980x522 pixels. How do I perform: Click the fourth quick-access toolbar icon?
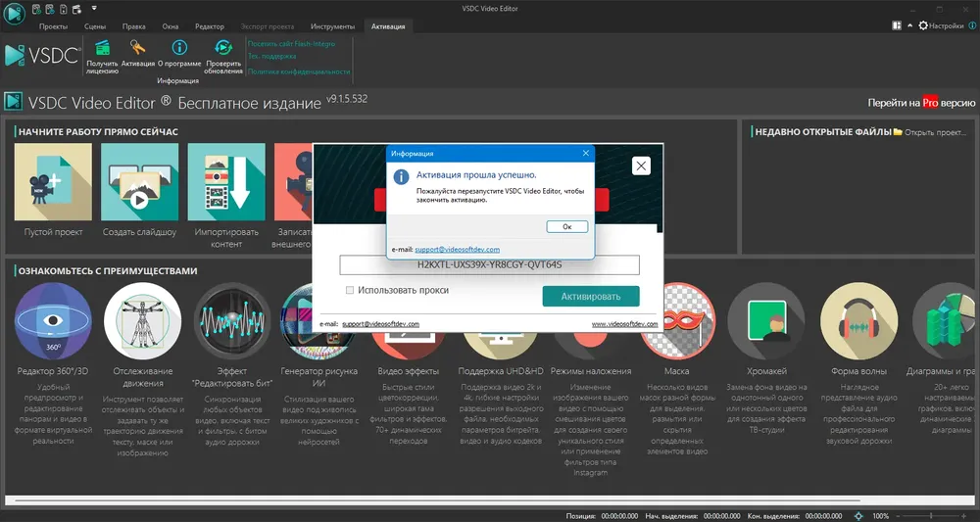tap(76, 9)
